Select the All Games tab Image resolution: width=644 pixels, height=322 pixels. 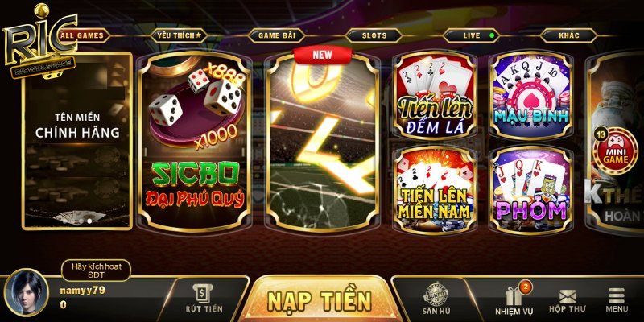[x=82, y=35]
